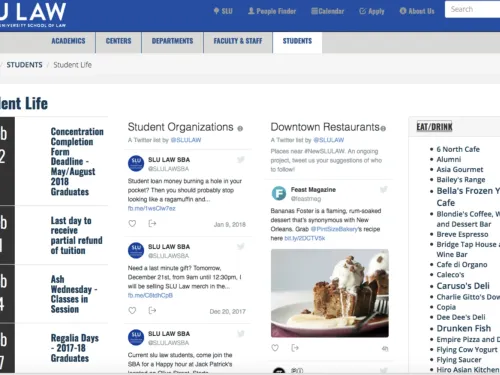The image size is (500, 375).
Task: Open About Us
Action: 417,11
